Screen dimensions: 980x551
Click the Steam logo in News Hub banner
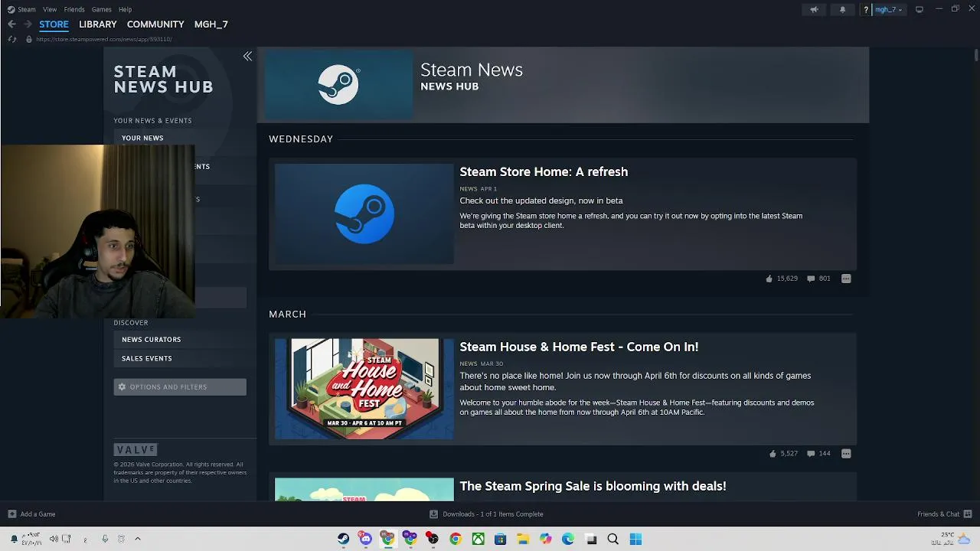(x=338, y=84)
